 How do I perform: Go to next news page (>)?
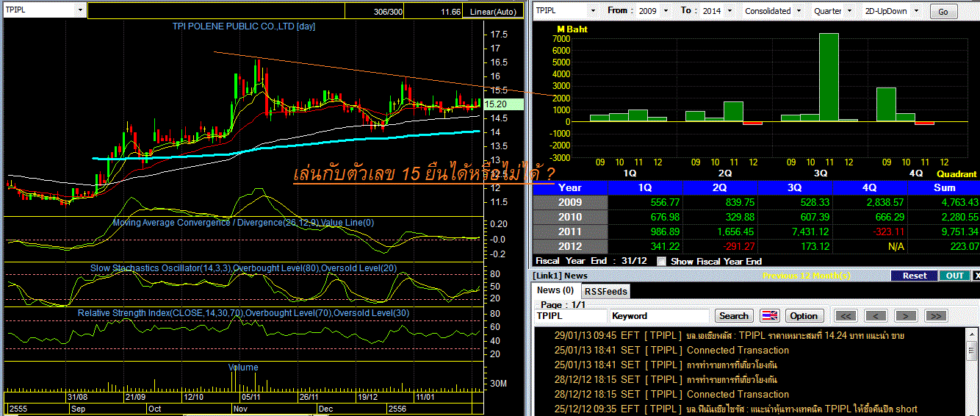(x=906, y=315)
